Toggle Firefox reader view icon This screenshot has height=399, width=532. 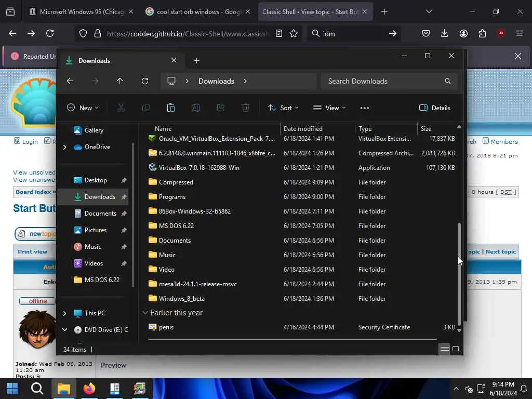tap(279, 33)
